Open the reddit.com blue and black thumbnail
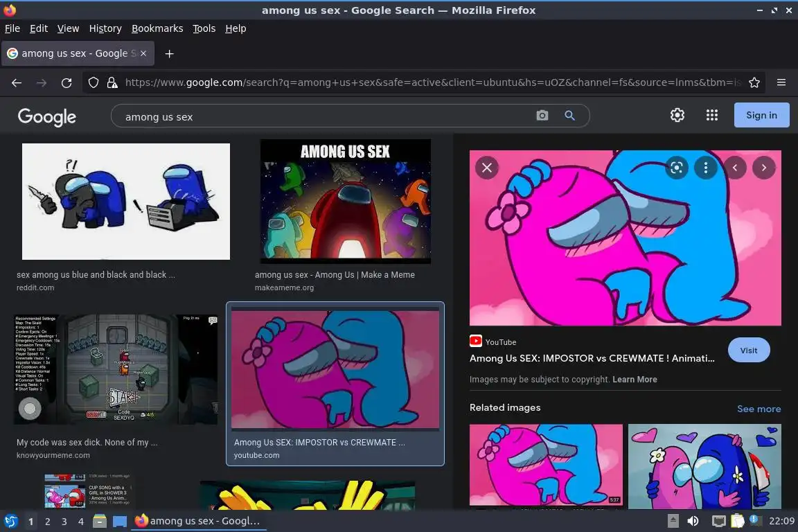 click(x=125, y=201)
